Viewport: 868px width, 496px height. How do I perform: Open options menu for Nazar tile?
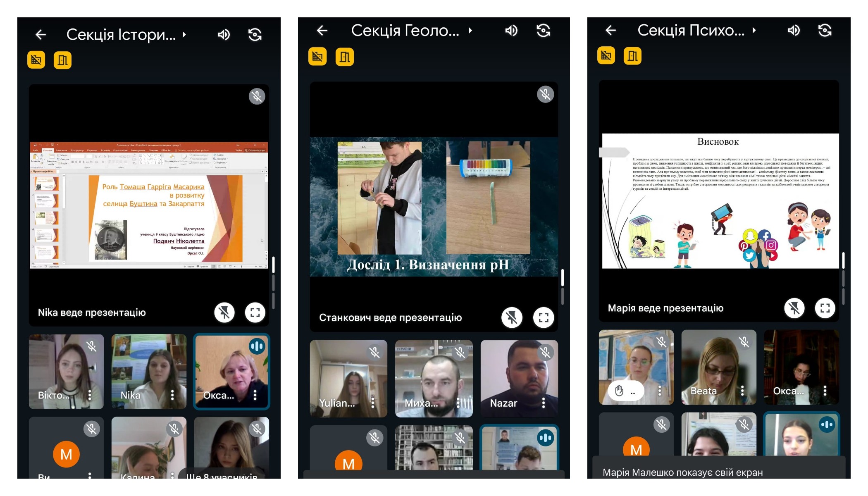tap(544, 403)
